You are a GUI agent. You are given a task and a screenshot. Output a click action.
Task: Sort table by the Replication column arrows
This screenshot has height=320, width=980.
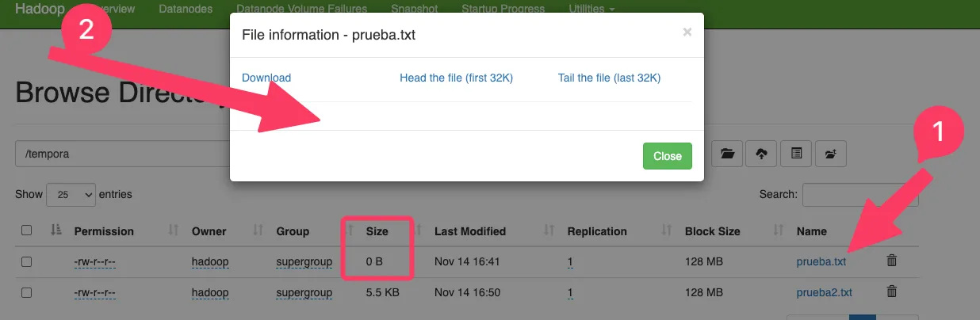pyautogui.click(x=667, y=230)
